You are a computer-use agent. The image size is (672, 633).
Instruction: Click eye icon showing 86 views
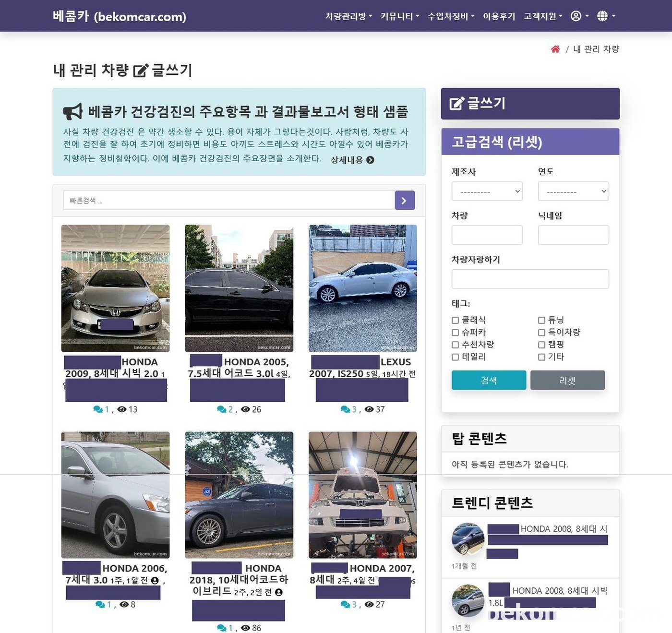[x=246, y=628]
